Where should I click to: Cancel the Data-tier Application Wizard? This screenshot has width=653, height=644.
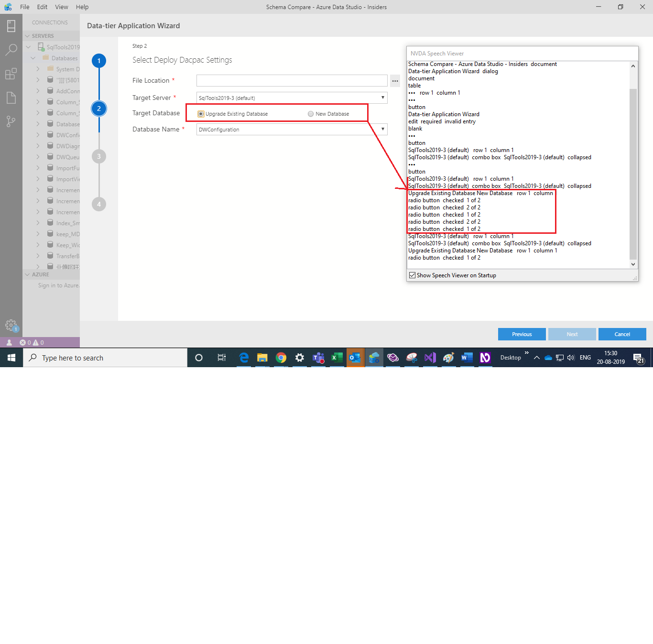pos(622,334)
